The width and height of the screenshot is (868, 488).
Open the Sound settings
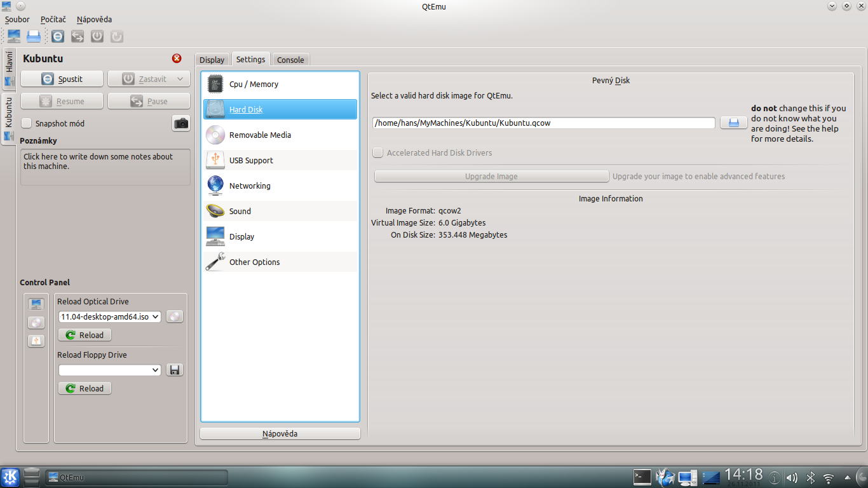280,211
